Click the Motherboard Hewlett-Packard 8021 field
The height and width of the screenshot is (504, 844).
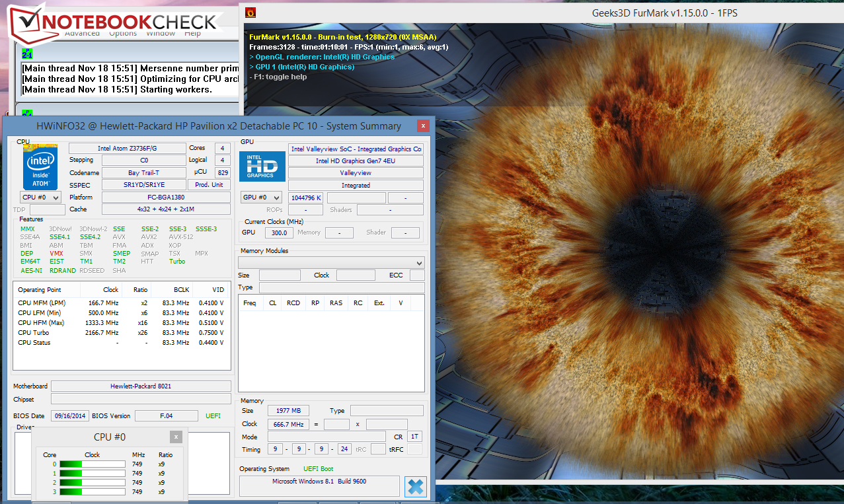point(141,386)
